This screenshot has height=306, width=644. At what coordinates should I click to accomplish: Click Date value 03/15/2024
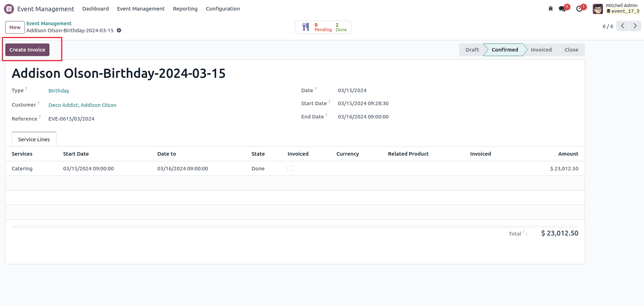click(352, 90)
